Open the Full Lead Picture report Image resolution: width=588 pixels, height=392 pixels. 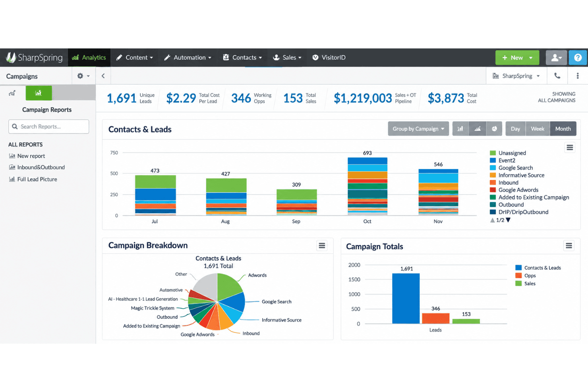(x=33, y=180)
